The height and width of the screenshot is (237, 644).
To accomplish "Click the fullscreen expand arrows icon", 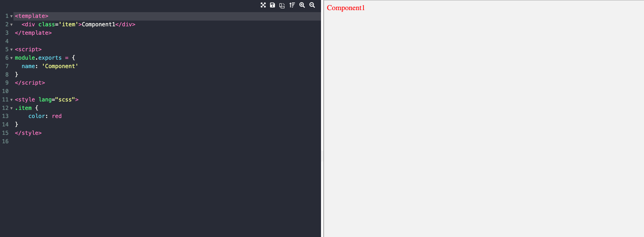I will (263, 5).
